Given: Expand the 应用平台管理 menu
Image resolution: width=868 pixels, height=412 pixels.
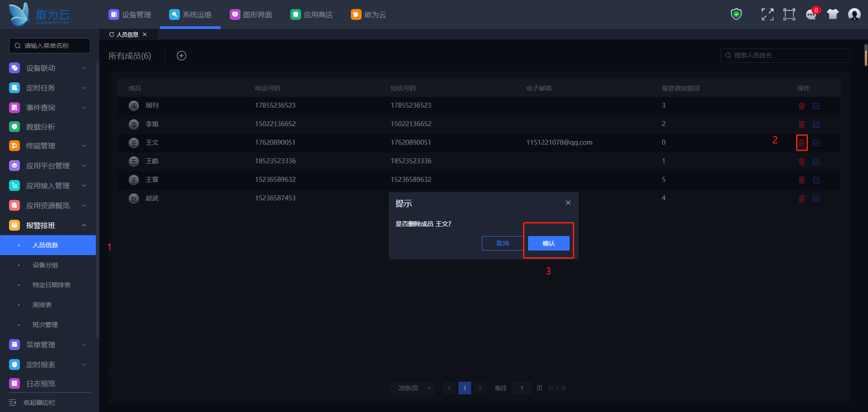Looking at the screenshot, I should (48, 166).
